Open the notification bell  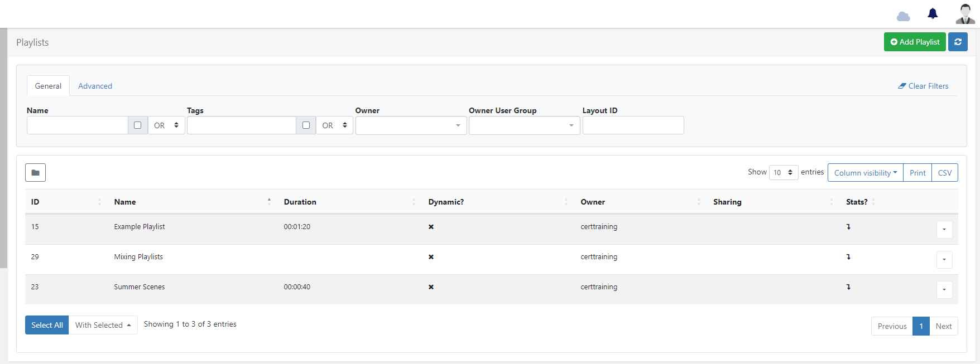point(933,13)
